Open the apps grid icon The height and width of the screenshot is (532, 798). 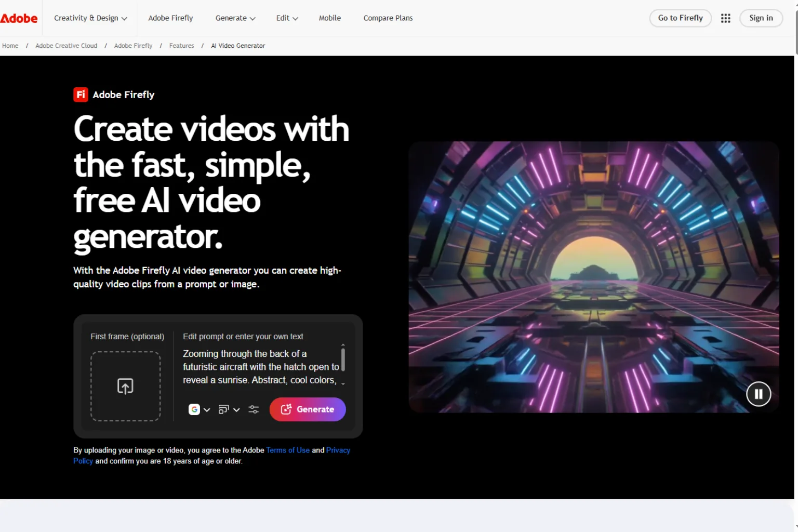726,18
